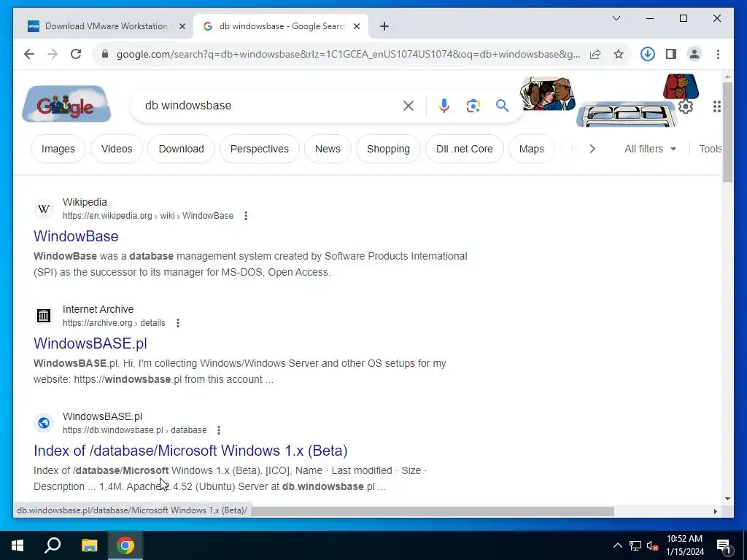Select the db windowsbase Google tab
The image size is (747, 560).
tap(280, 26)
